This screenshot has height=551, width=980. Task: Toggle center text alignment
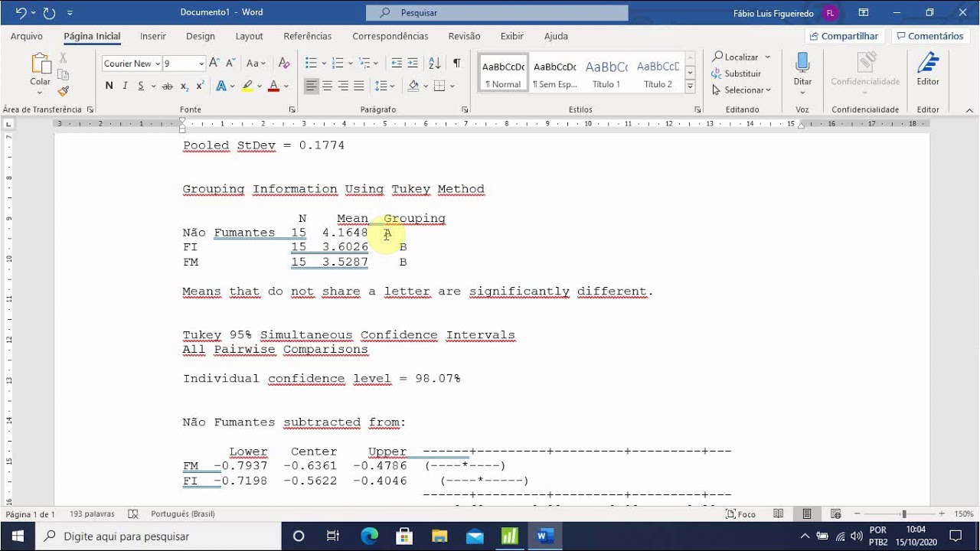[327, 86]
